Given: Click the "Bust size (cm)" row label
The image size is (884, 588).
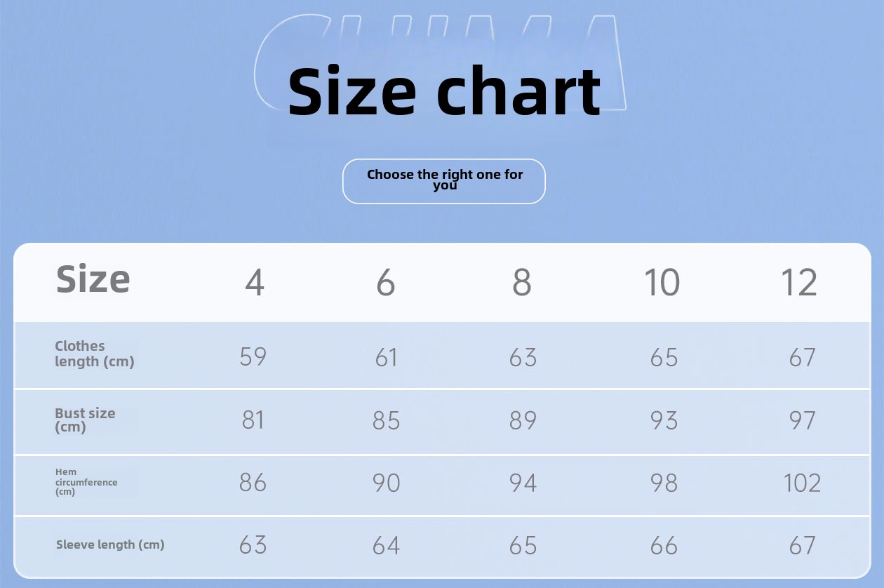Looking at the screenshot, I should 85,420.
